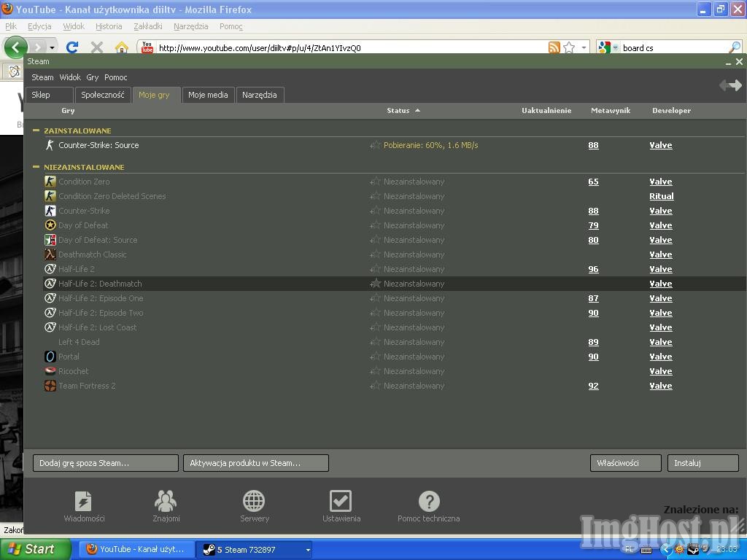Screen dimensions: 747x560
Task: Click the Team Fortress 2 icon
Action: tap(50, 386)
